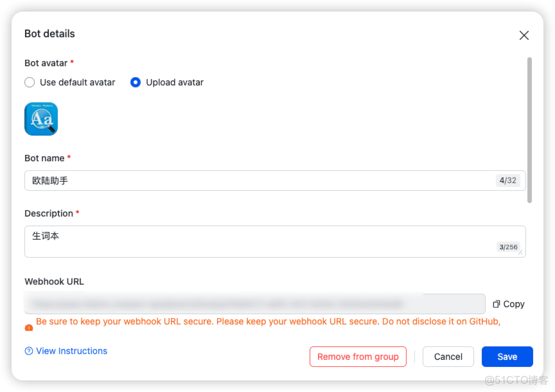Select the Use default avatar option
555x392 pixels.
pyautogui.click(x=30, y=82)
